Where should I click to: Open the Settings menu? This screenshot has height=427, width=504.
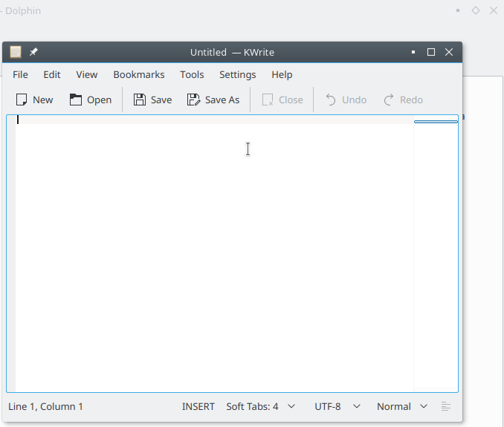[x=238, y=74]
